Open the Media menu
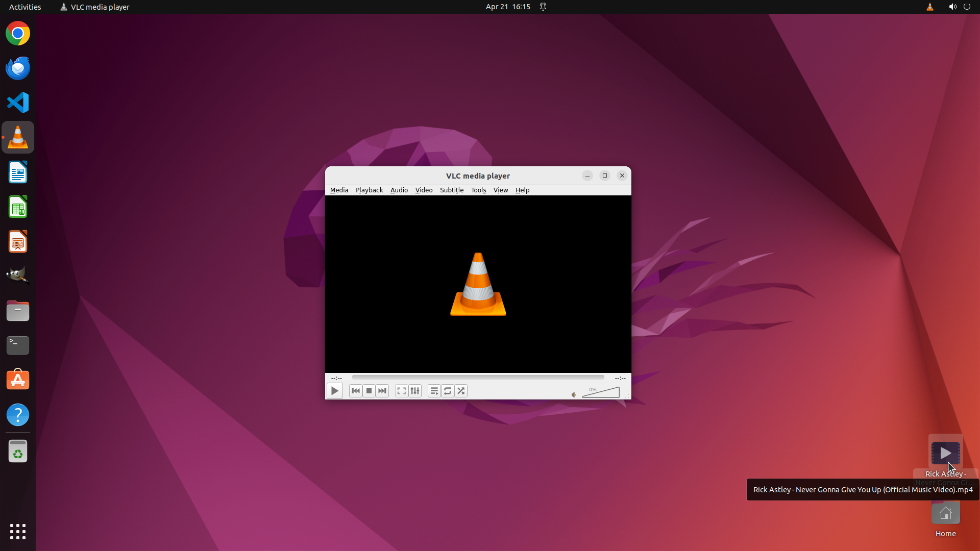The height and width of the screenshot is (551, 980). 339,190
